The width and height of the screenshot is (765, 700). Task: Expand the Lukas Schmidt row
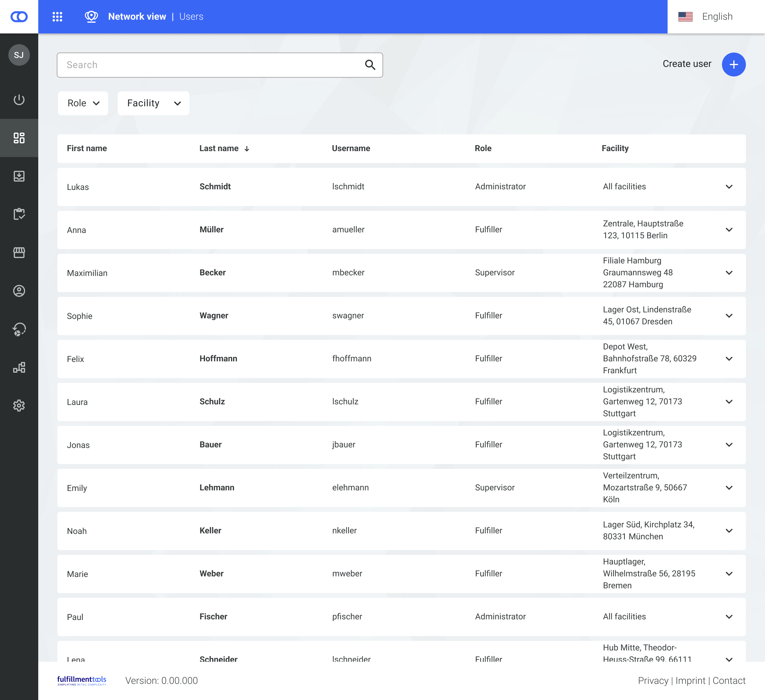729,187
